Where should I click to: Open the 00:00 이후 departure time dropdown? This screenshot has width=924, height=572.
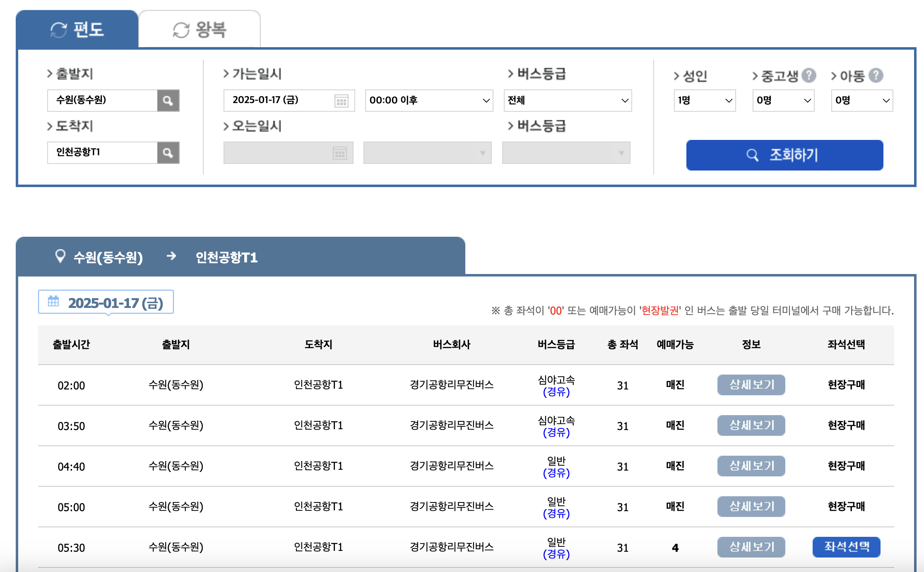[x=428, y=100]
